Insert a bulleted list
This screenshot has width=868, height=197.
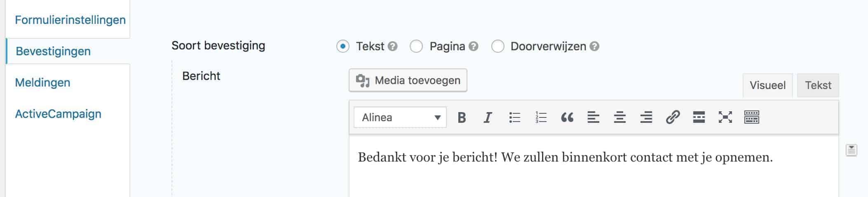[514, 117]
